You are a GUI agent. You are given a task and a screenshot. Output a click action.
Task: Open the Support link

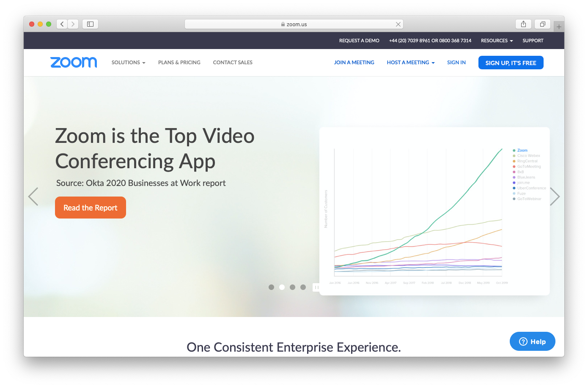coord(533,41)
